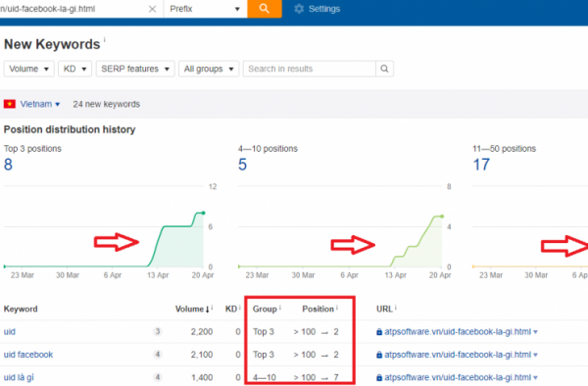This screenshot has width=588, height=386.
Task: Click the 4—10 positions value 5
Action: click(x=243, y=165)
